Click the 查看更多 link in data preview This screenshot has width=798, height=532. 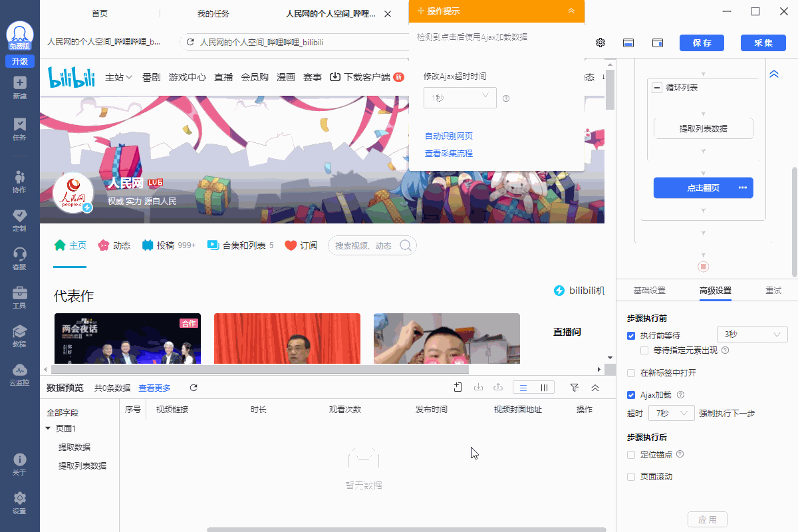point(154,388)
